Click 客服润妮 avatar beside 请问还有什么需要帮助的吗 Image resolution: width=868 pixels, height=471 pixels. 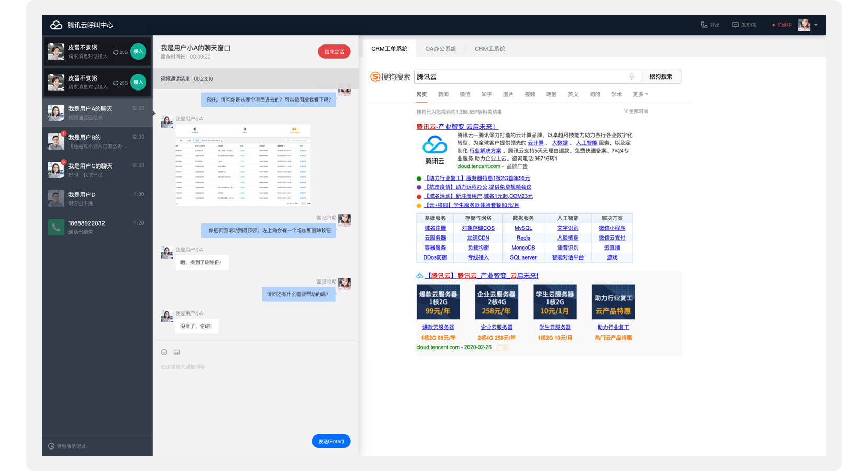pos(345,284)
